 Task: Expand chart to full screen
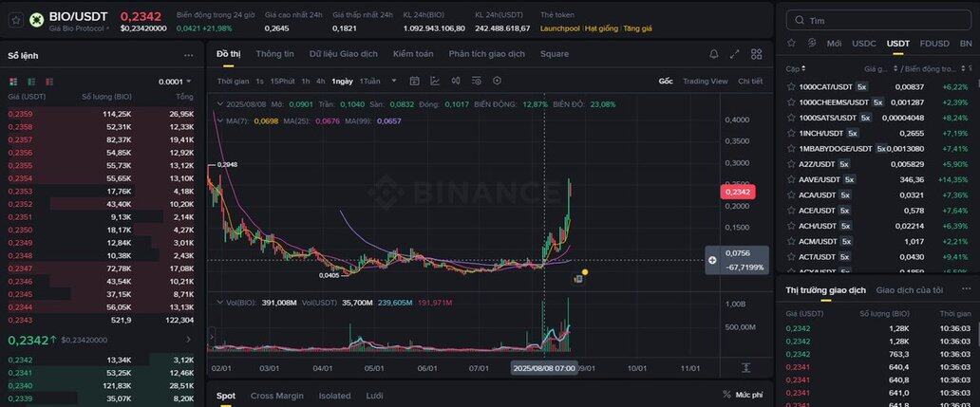tap(734, 54)
